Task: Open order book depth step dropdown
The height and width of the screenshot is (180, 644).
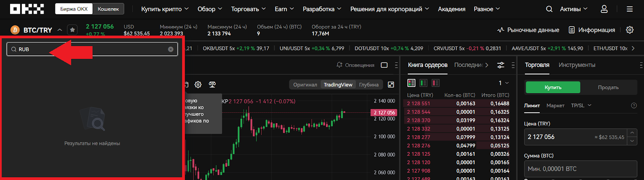Action: 504,83
